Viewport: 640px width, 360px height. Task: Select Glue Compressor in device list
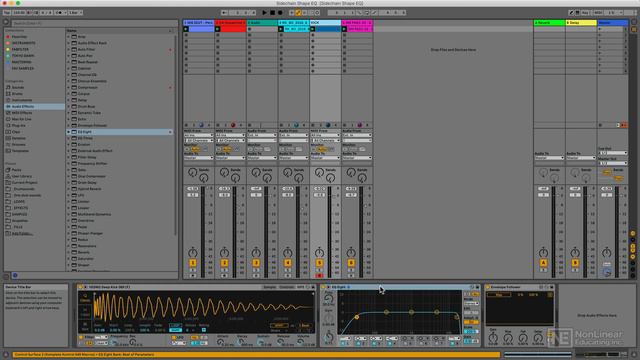pyautogui.click(x=91, y=176)
